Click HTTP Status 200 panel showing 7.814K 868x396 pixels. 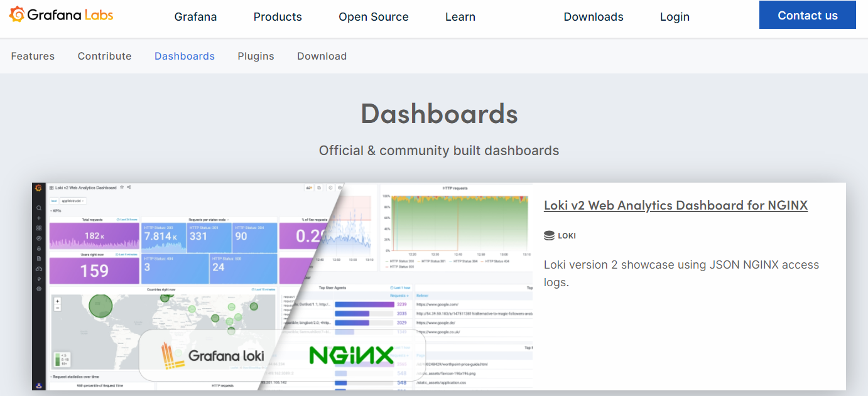[x=164, y=237]
